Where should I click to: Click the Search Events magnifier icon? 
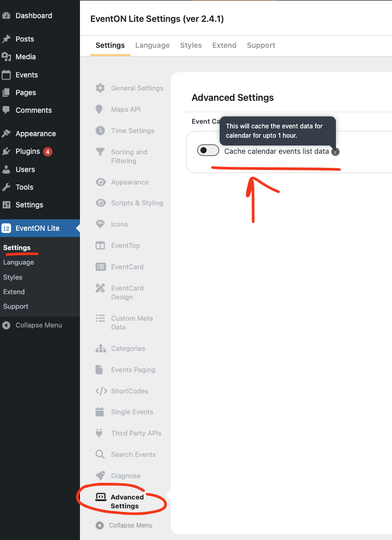tap(100, 454)
